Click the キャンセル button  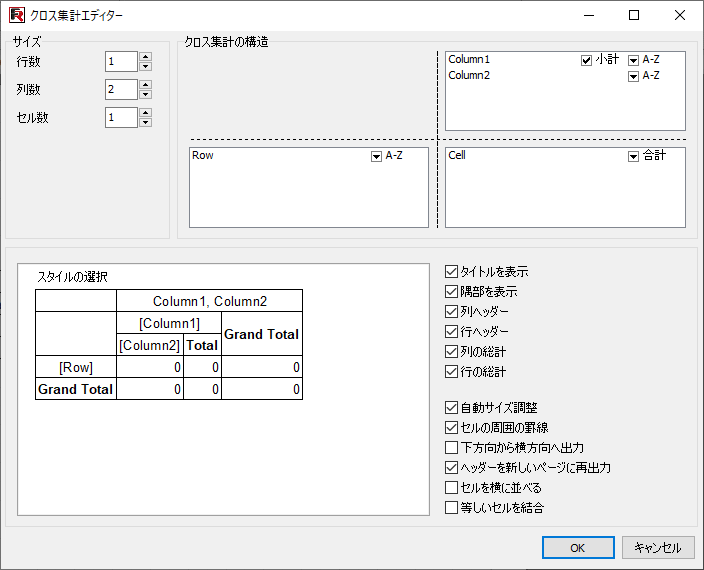[x=658, y=548]
